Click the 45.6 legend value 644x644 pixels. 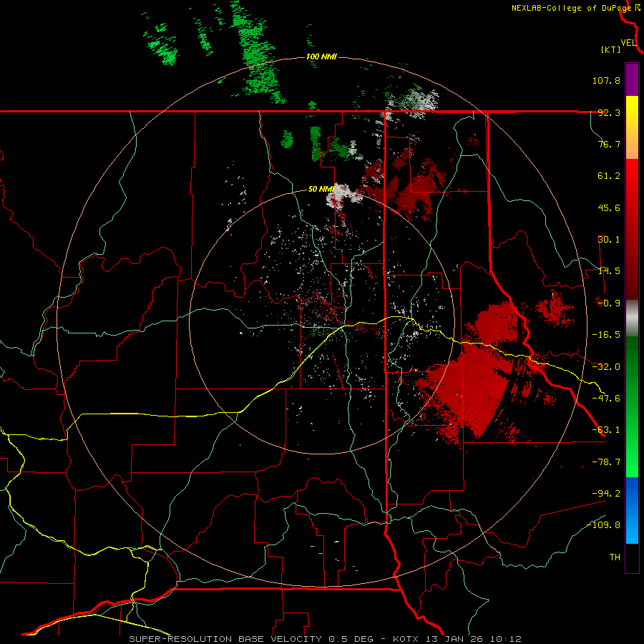click(609, 208)
